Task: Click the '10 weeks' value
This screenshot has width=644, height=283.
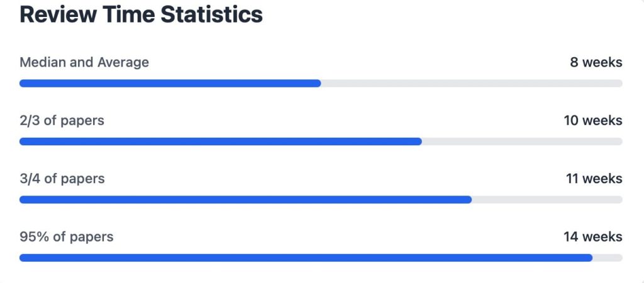Action: [x=593, y=121]
